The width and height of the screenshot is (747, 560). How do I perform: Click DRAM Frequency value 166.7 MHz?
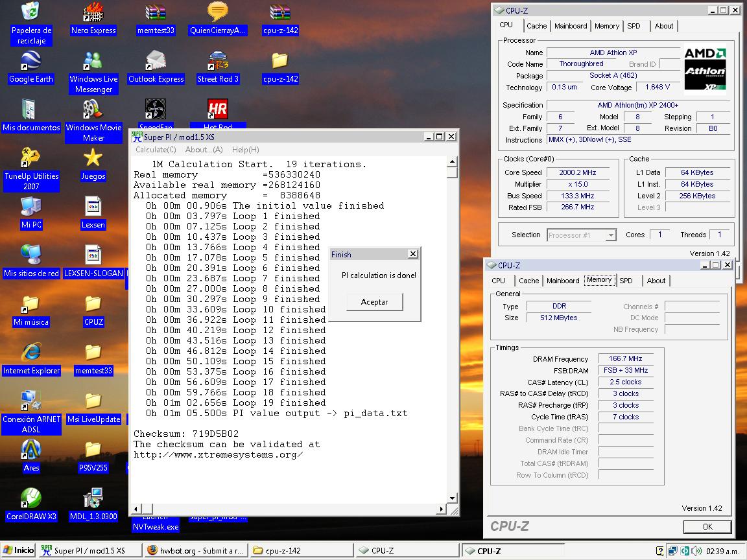(x=625, y=358)
